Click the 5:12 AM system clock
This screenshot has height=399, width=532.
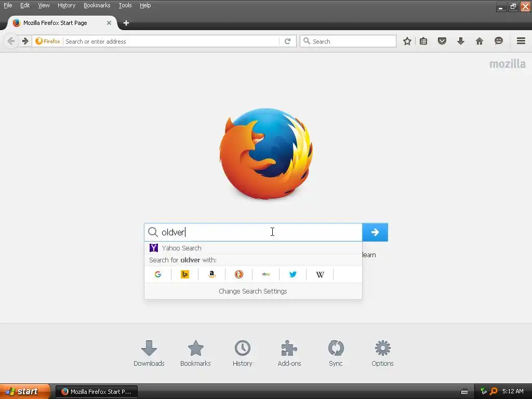[513, 392]
